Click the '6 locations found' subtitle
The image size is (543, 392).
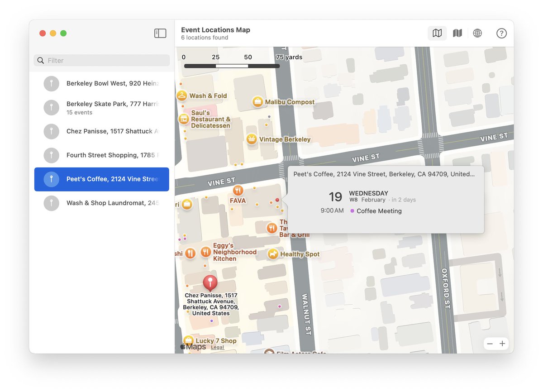[x=205, y=38]
